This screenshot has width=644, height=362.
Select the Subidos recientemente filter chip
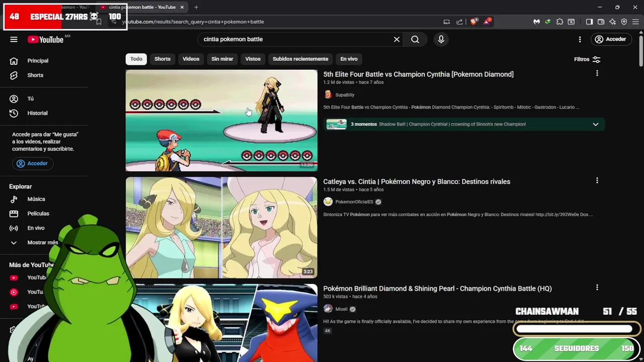[300, 59]
